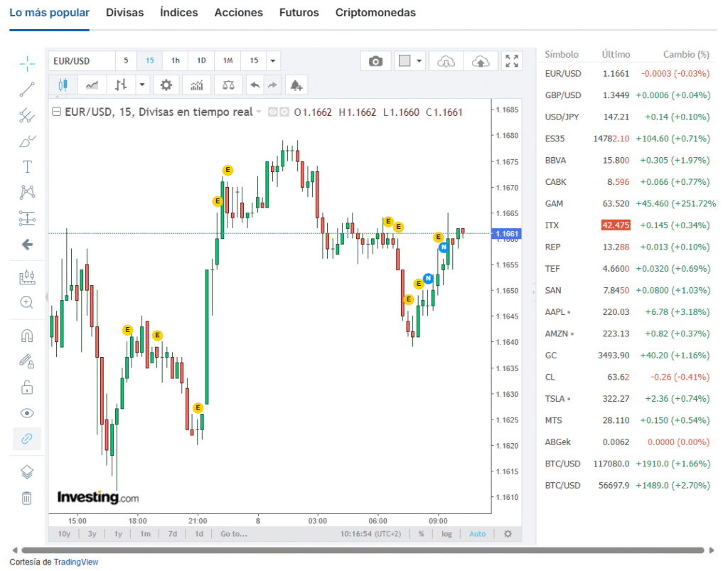This screenshot has width=728, height=571.
Task: Open the Índices tab
Action: [x=178, y=13]
